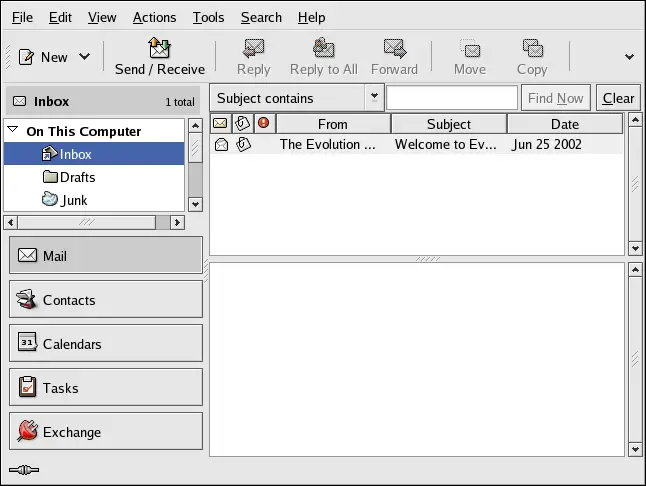
Task: Toggle read status of Evolution welcome message
Action: point(221,144)
